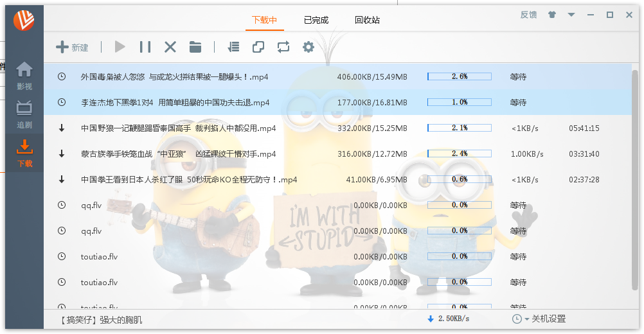Click the 2.50KB/s total speed indicator
The image size is (644, 334).
pyautogui.click(x=449, y=319)
